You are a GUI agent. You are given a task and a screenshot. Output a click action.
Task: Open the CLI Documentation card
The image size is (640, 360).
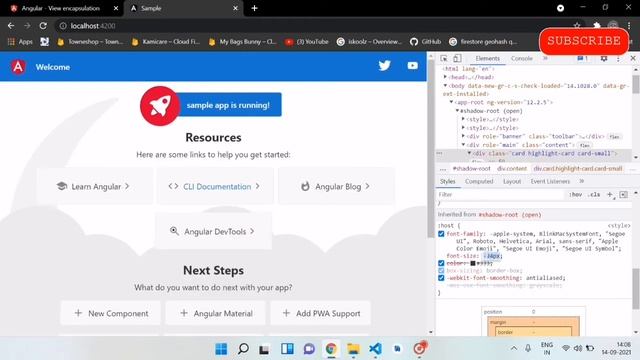coord(215,187)
